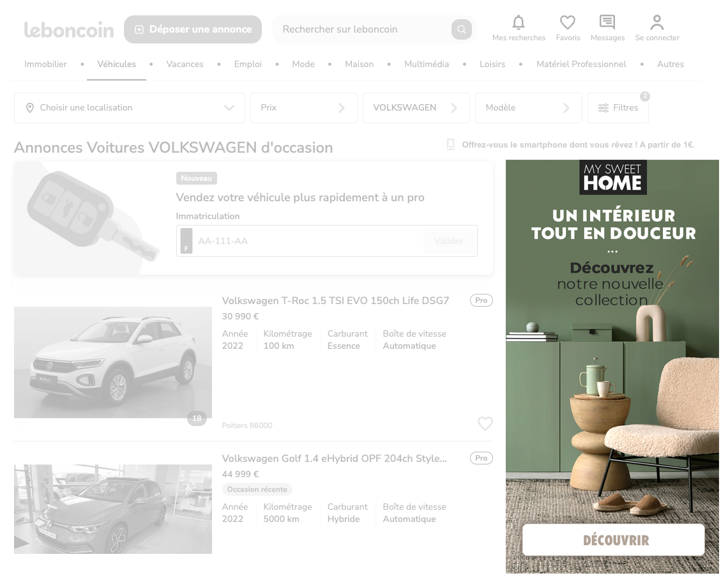Screen dimensions: 728x582
Task: Click the Nouveau badge
Action: point(197,178)
